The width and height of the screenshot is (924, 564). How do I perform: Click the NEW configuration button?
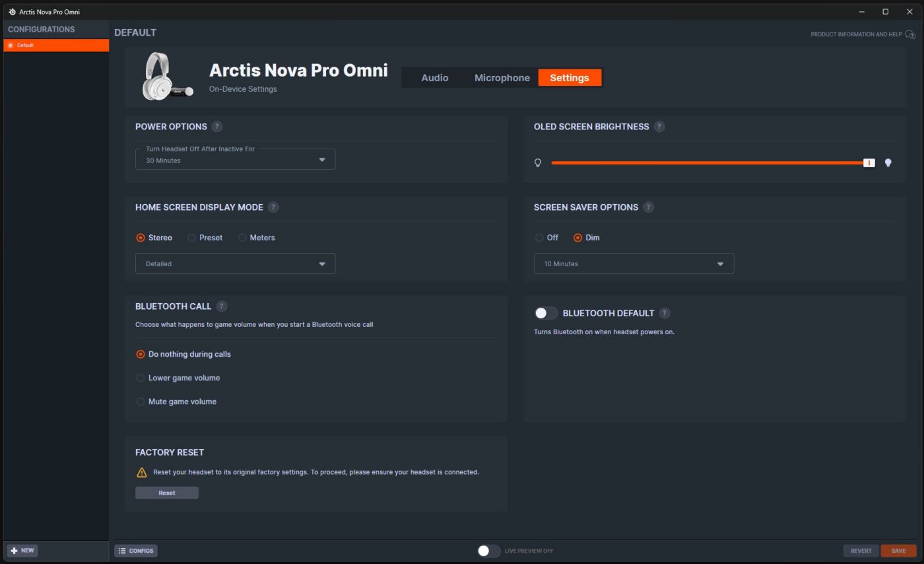22,551
